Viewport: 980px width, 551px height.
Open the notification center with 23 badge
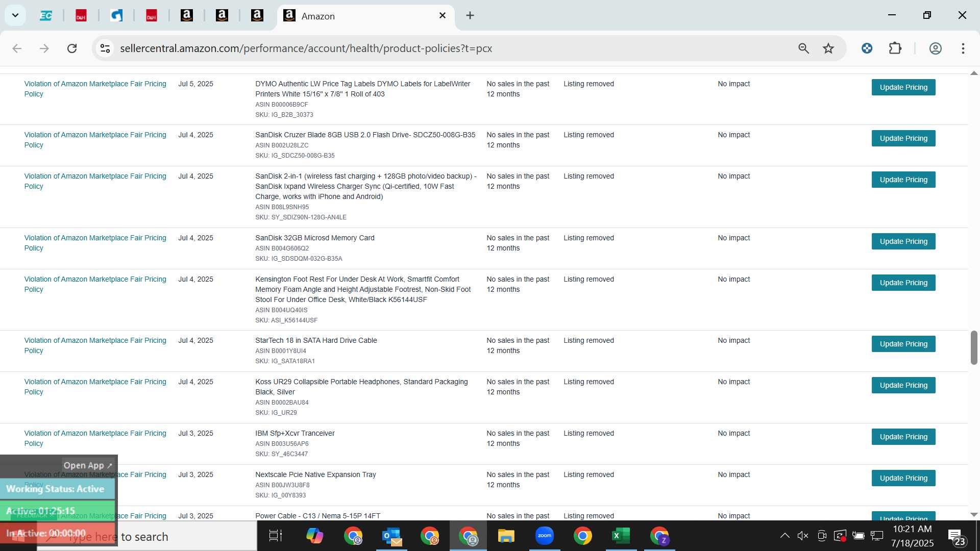tap(957, 537)
